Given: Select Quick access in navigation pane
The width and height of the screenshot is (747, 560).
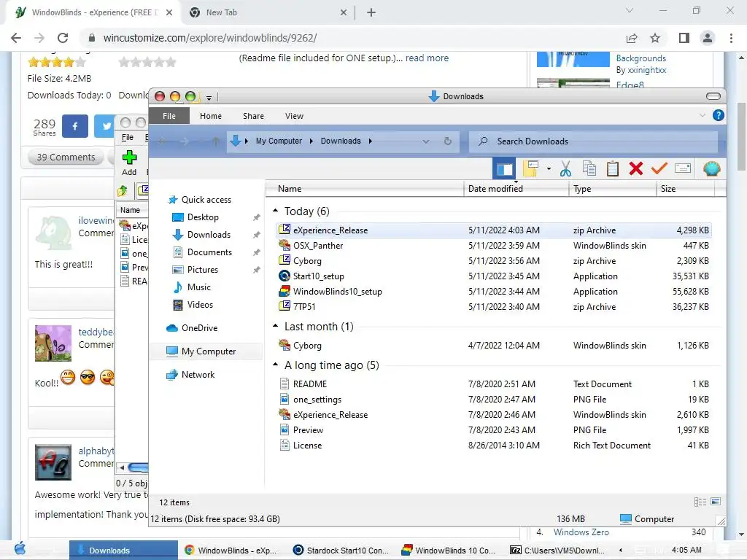Looking at the screenshot, I should 206,200.
